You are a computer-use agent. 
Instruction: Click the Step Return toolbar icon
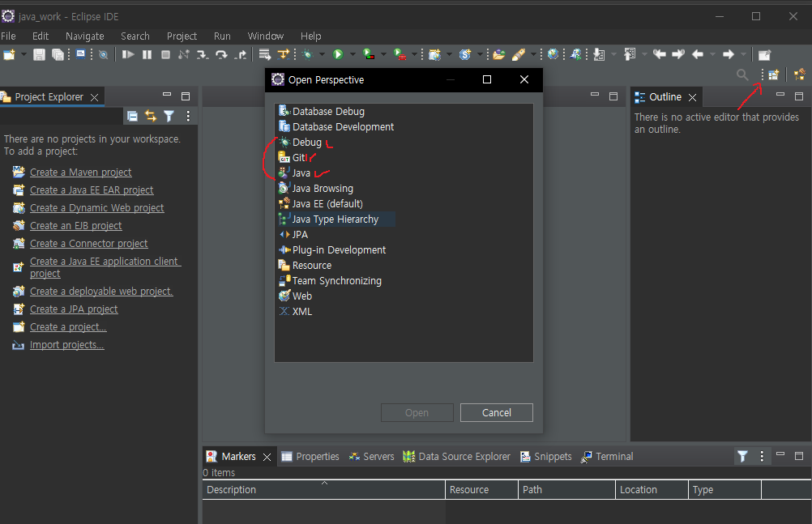241,54
